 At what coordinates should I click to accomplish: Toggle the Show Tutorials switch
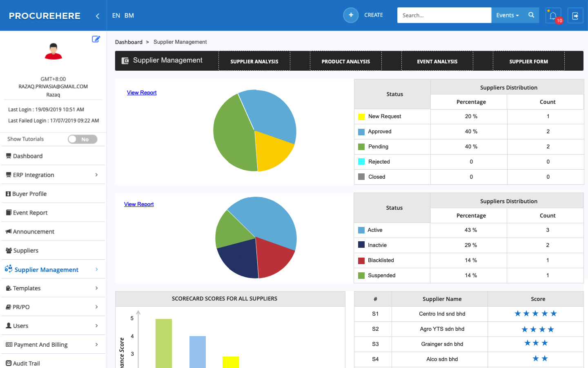pos(82,139)
